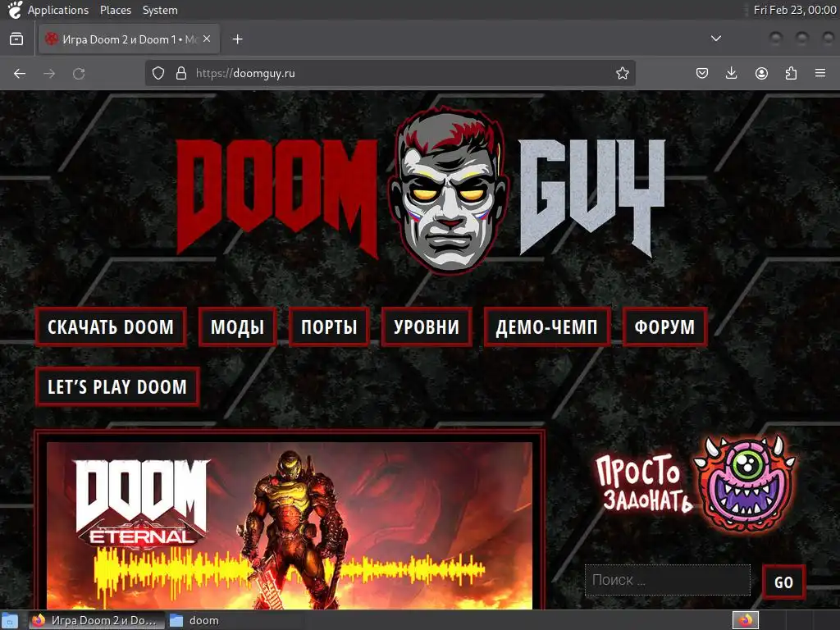Image resolution: width=840 pixels, height=630 pixels.
Task: Open ДЕМО-ЧЕМП page
Action: 546,326
